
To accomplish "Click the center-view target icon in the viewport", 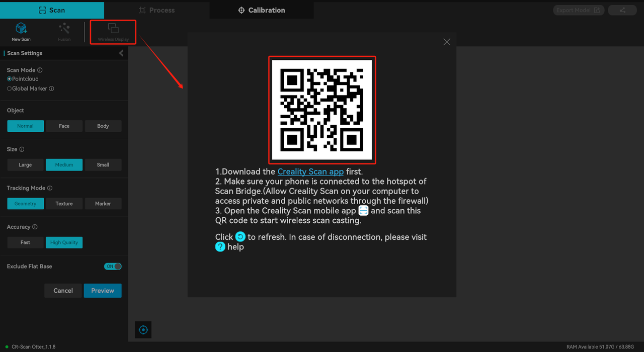I will point(143,330).
